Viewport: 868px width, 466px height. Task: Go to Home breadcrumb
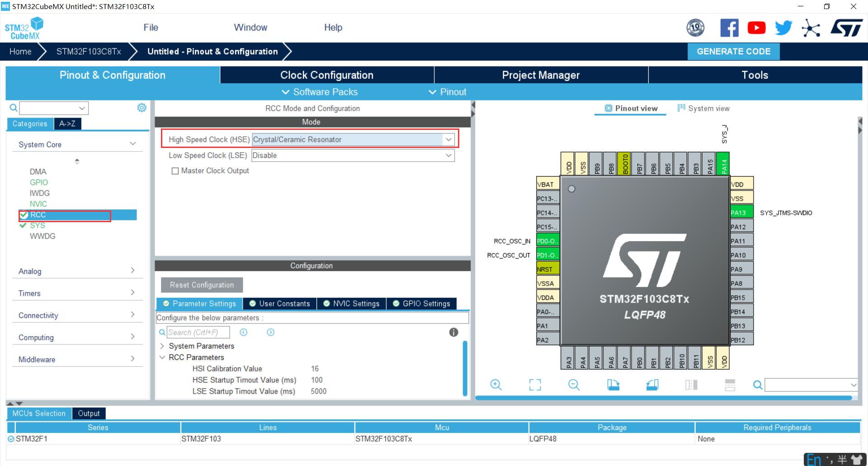(x=20, y=52)
